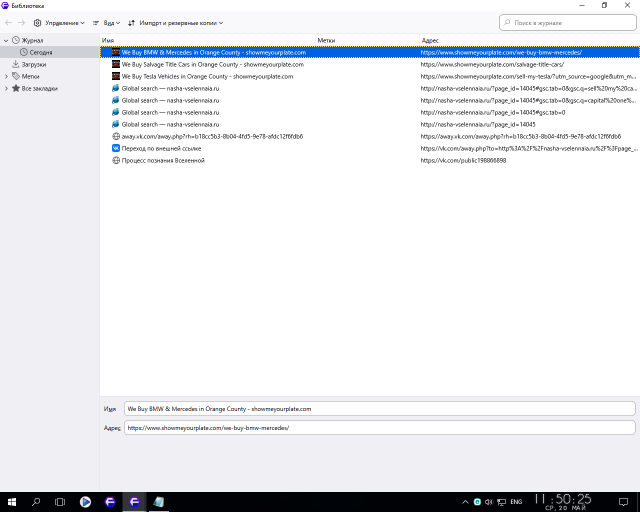Screen dimensions: 640x512
Task: Click the download icon beside Загрузки
Action: pyautogui.click(x=16, y=64)
